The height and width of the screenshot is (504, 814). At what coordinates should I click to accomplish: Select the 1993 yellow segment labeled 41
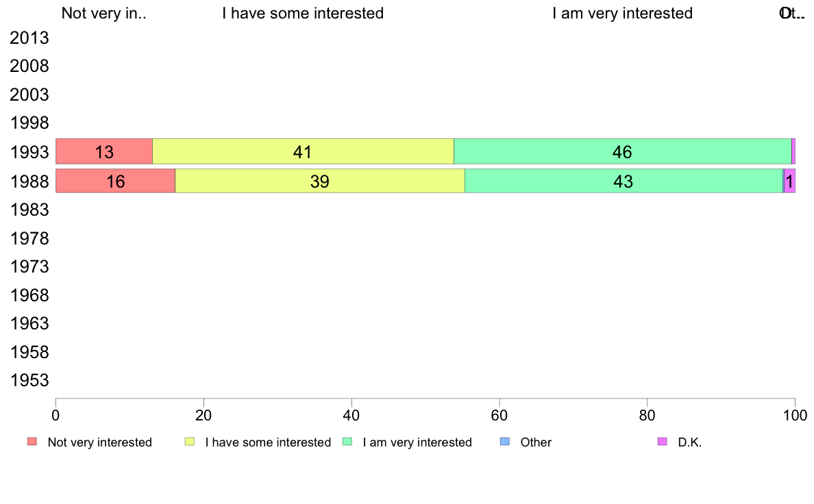[303, 151]
